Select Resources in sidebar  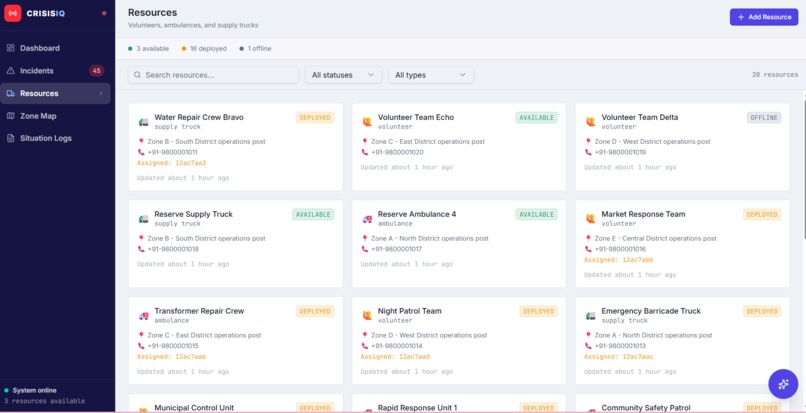(55, 93)
